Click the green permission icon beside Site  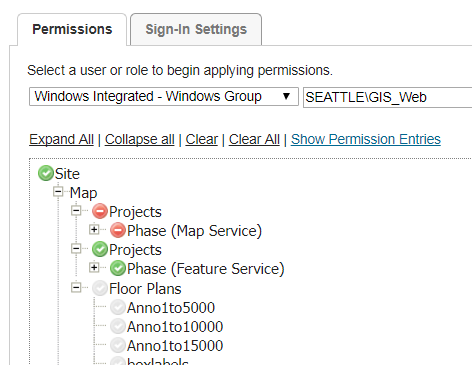coord(46,173)
